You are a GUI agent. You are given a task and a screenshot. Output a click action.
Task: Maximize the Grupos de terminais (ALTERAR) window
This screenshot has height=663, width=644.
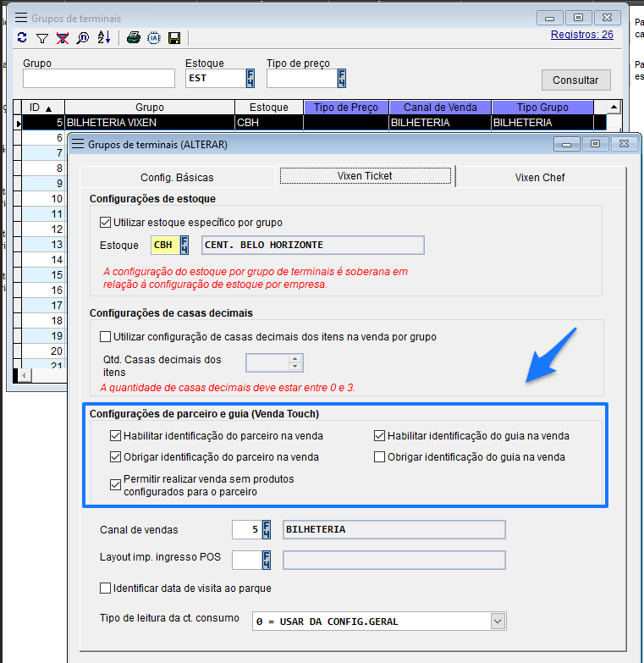click(595, 144)
